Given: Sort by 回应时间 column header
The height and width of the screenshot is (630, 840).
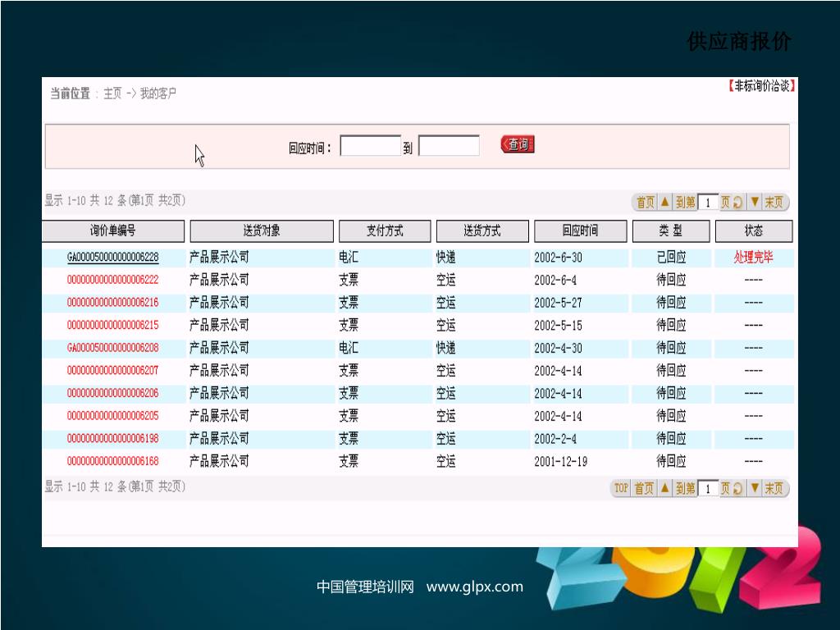Looking at the screenshot, I should click(x=580, y=231).
